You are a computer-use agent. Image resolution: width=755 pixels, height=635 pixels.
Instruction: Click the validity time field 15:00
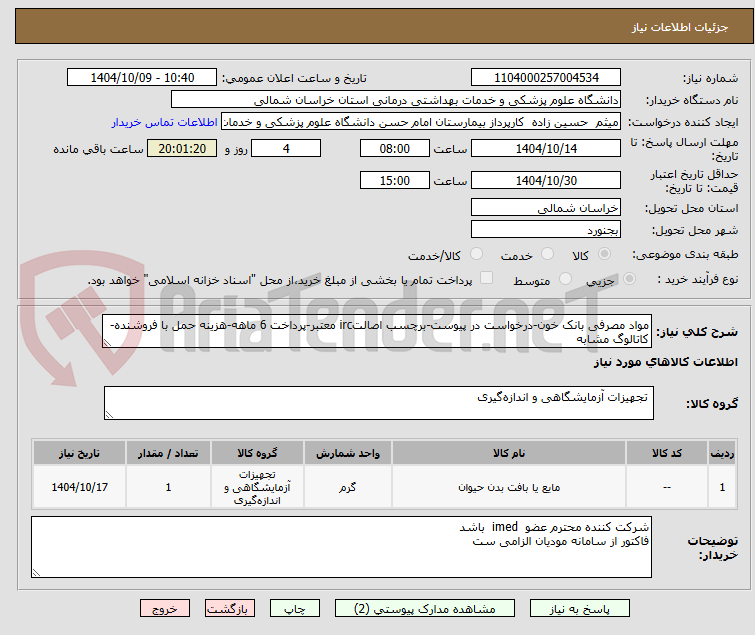(x=395, y=181)
